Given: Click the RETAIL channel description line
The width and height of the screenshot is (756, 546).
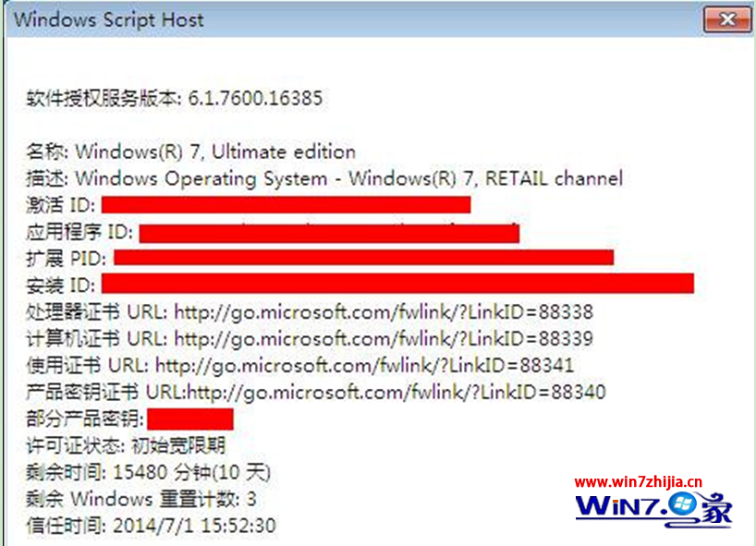Looking at the screenshot, I should [x=324, y=179].
